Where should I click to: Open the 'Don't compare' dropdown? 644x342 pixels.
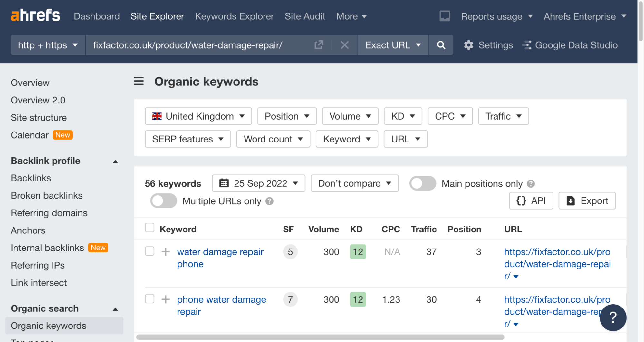click(354, 183)
